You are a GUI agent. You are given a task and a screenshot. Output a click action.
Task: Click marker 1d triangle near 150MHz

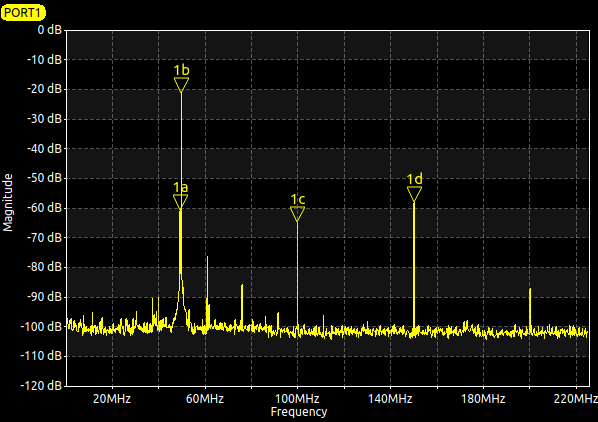click(414, 194)
